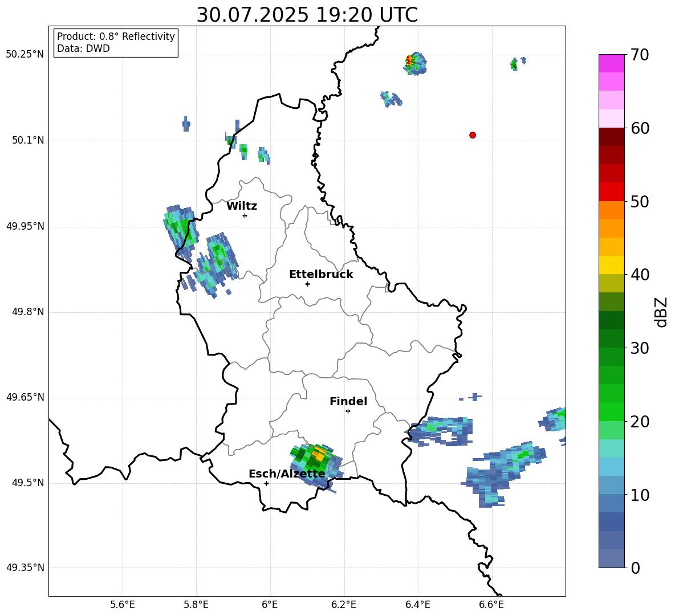Click the Ettelbruck city label
Image resolution: width=675 pixels, height=616 pixels.
click(321, 275)
